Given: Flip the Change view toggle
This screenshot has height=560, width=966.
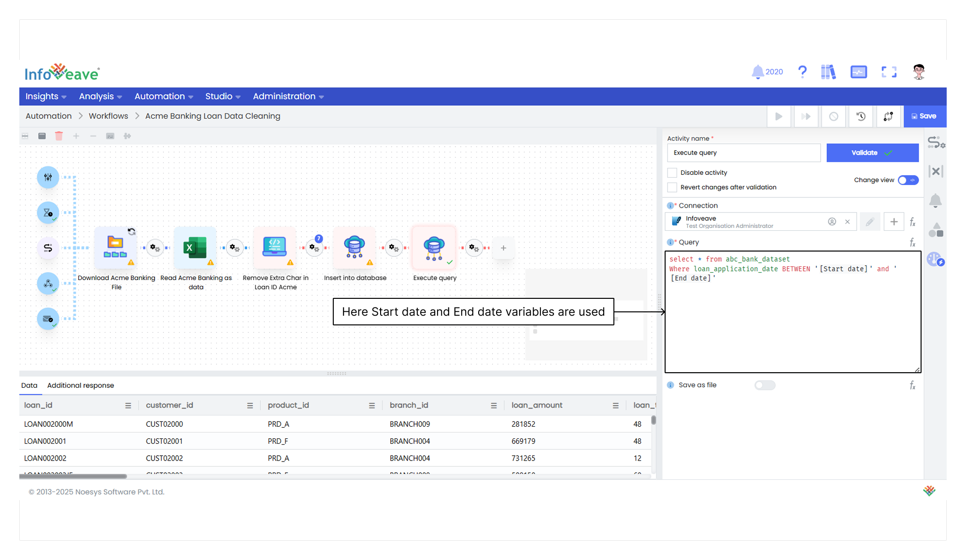Looking at the screenshot, I should point(908,180).
